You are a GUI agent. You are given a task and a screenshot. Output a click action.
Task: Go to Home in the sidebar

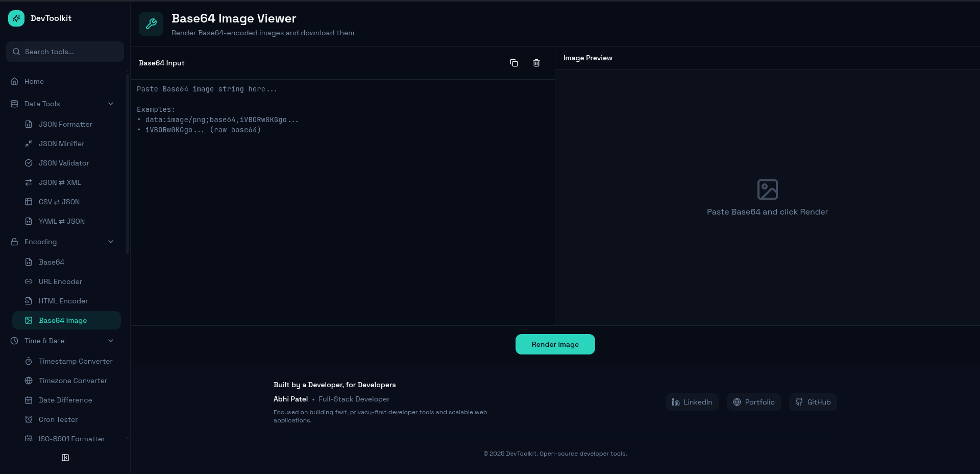34,81
